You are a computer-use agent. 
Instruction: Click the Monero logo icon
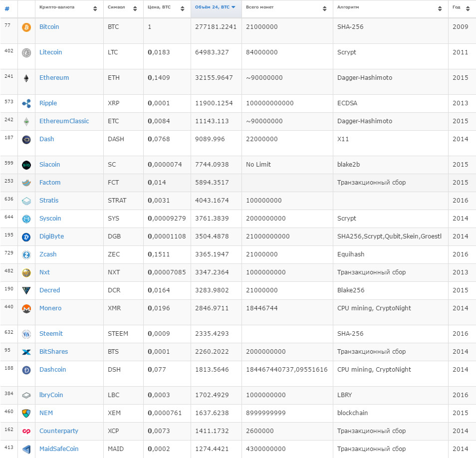[26, 309]
